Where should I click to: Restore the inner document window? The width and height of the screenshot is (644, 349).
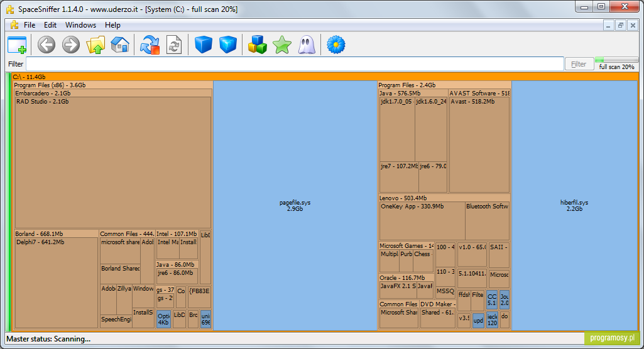coord(621,25)
